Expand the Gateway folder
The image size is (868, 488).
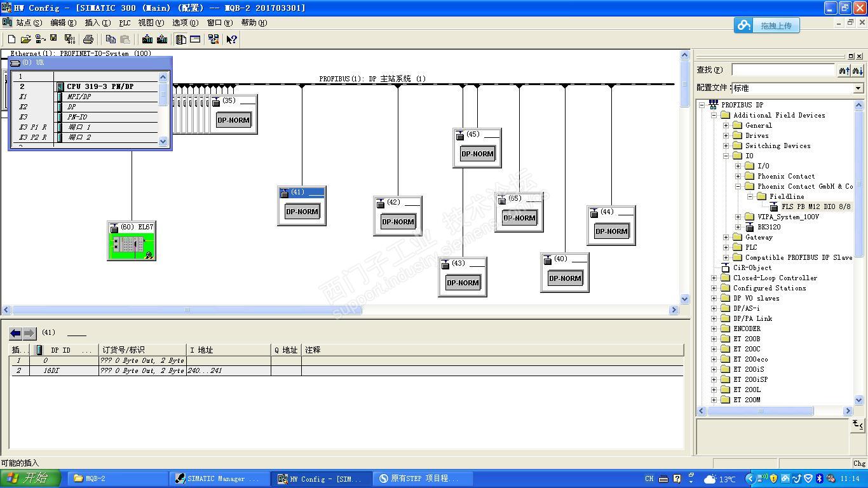click(726, 237)
